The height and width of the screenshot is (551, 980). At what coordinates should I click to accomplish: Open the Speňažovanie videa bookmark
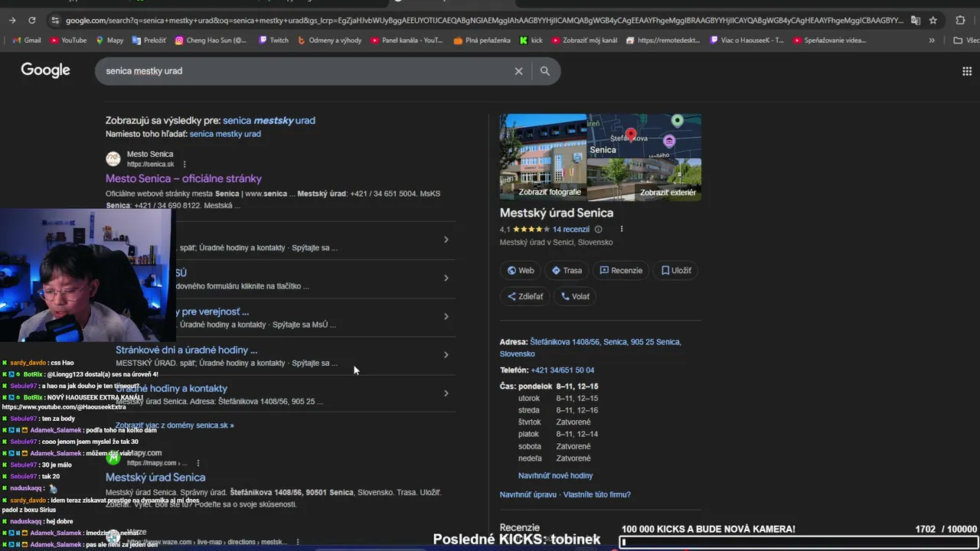pos(830,40)
